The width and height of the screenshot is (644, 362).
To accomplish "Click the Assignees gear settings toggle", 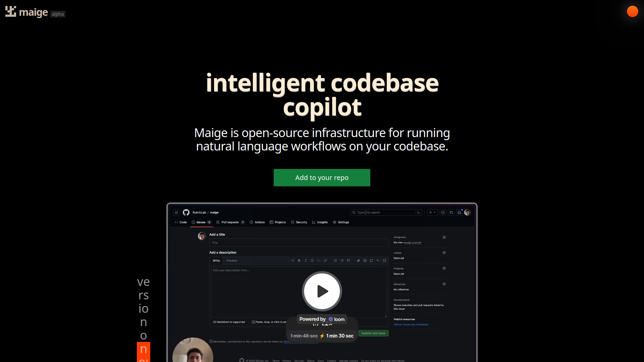I will (x=444, y=237).
